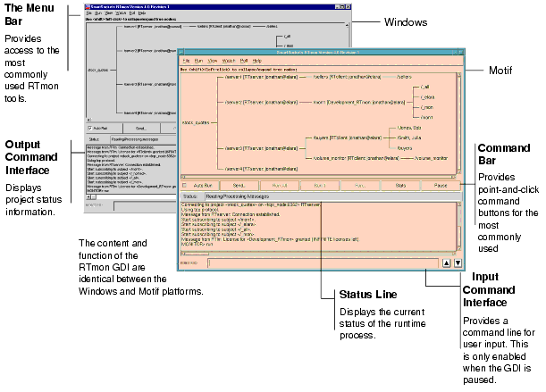Click the Run 1 button in Motif window

tap(320, 186)
